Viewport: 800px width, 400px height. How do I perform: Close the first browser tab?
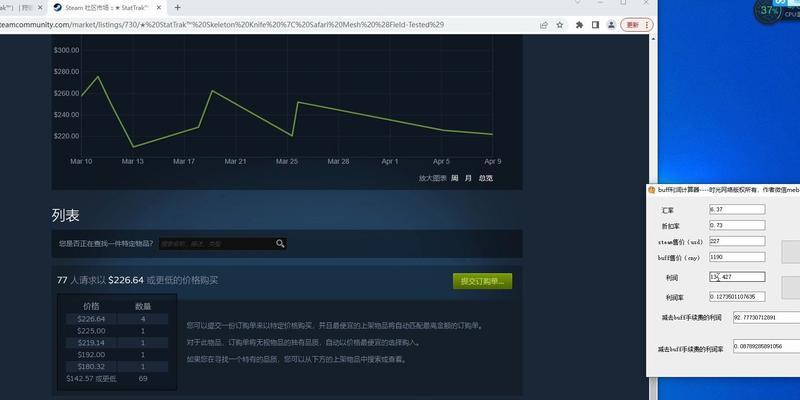pyautogui.click(x=40, y=8)
